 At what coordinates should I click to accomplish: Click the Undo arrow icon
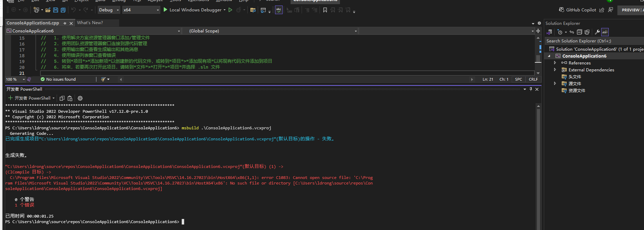tap(74, 10)
